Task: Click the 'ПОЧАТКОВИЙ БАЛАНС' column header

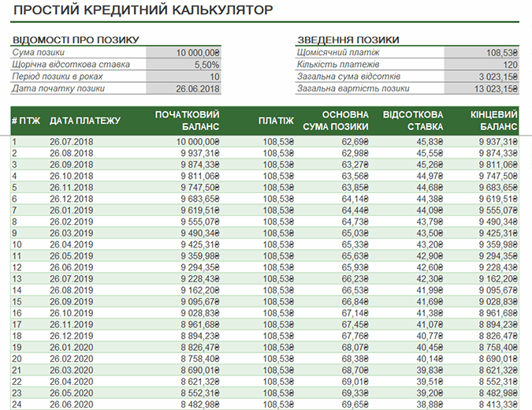Action: [187, 121]
